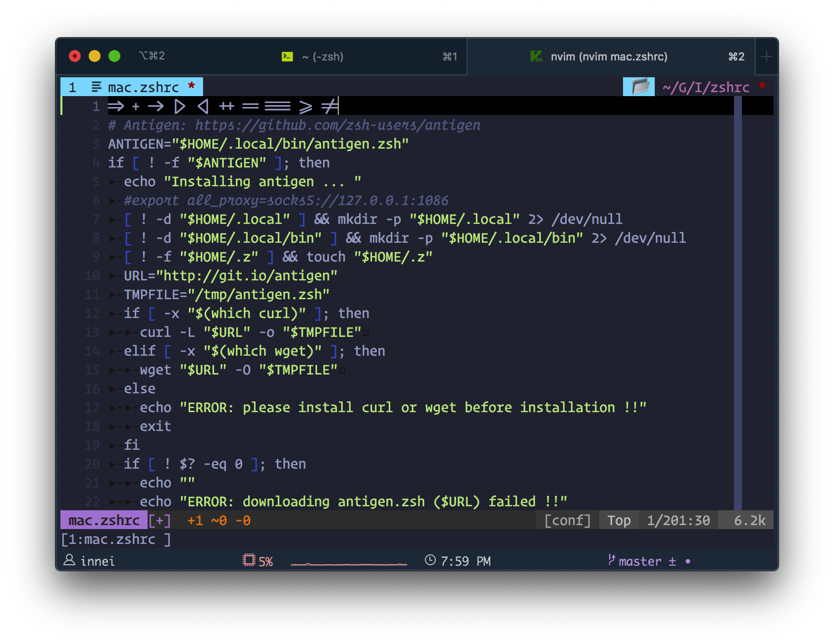Click the "7:59 PM" time display

pyautogui.click(x=466, y=561)
